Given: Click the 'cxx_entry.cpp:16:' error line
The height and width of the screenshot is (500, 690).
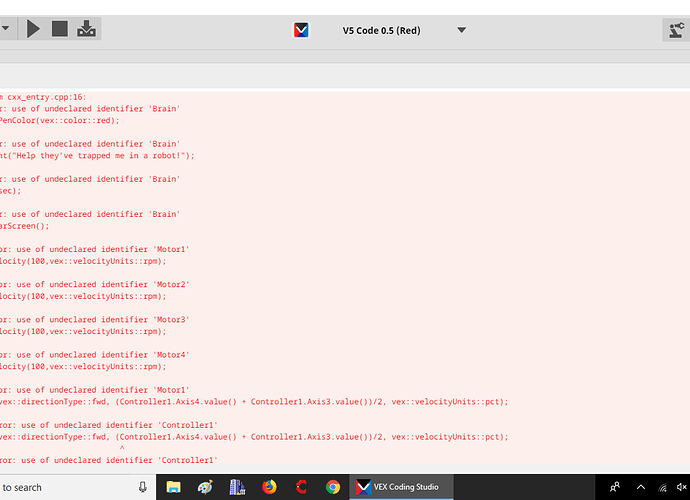Looking at the screenshot, I should click(44, 97).
